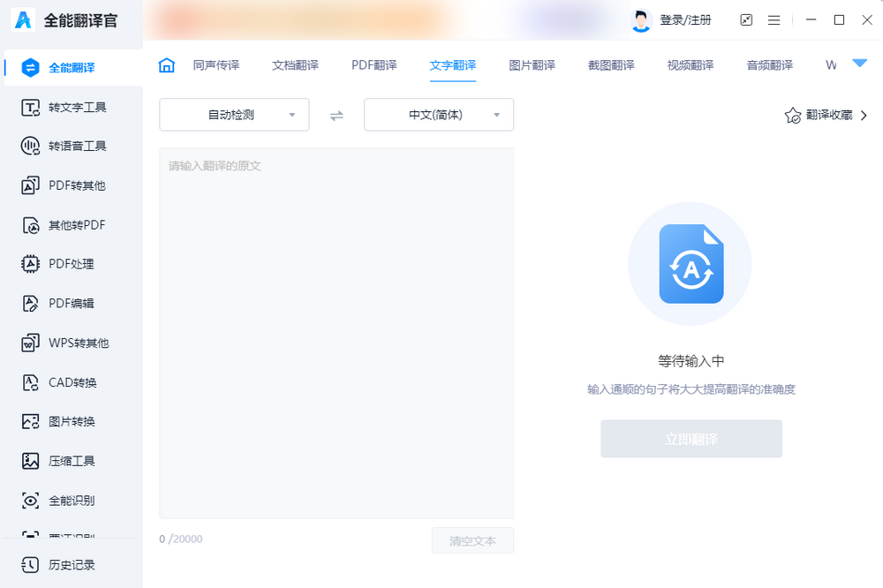Viewport: 883px width, 588px height.
Task: Open the 自动检测 source language dropdown
Action: tap(234, 115)
